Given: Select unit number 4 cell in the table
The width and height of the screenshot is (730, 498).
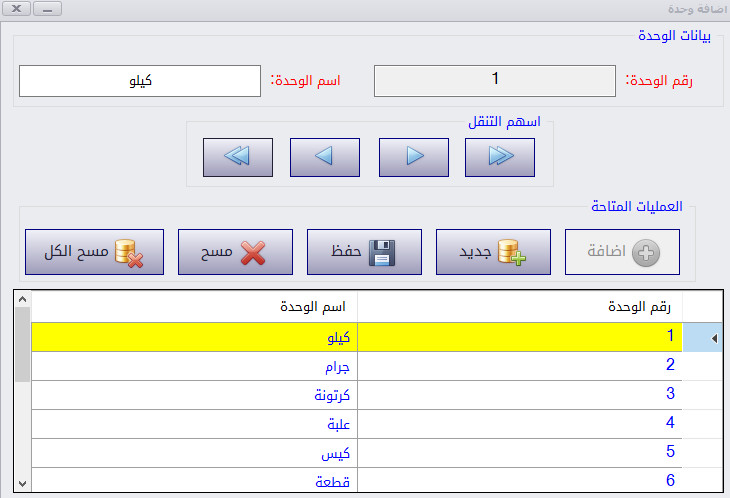Looking at the screenshot, I should pos(520,424).
